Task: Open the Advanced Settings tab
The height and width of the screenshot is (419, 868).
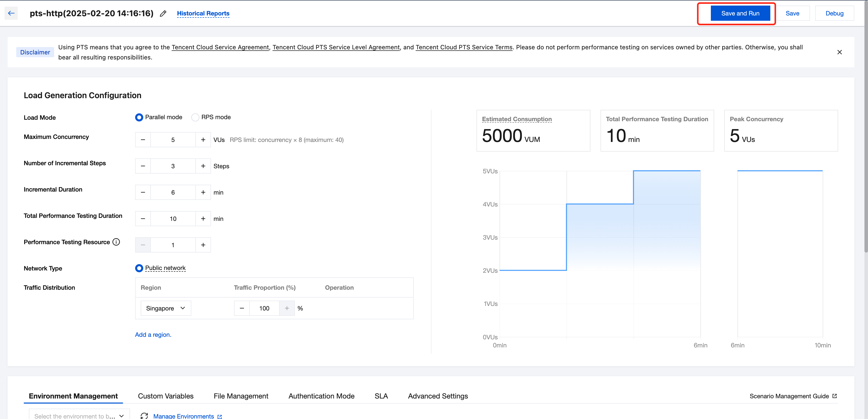Action: (438, 396)
